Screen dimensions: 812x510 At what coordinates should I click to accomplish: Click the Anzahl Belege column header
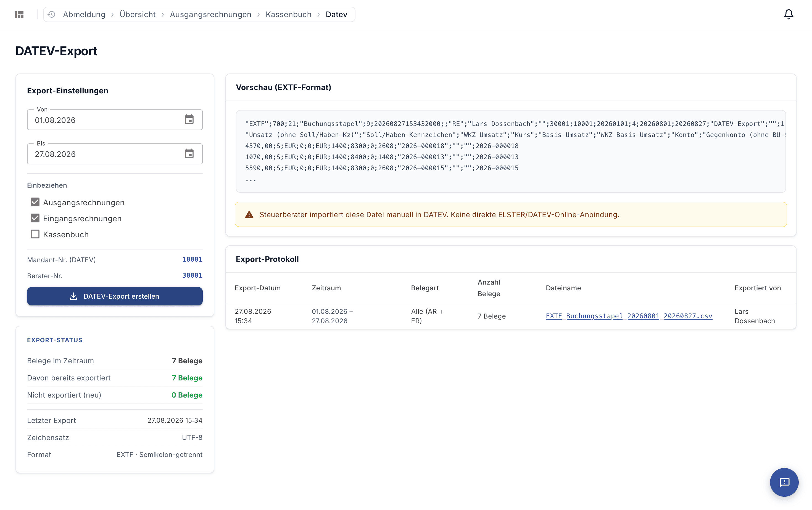[x=489, y=288]
